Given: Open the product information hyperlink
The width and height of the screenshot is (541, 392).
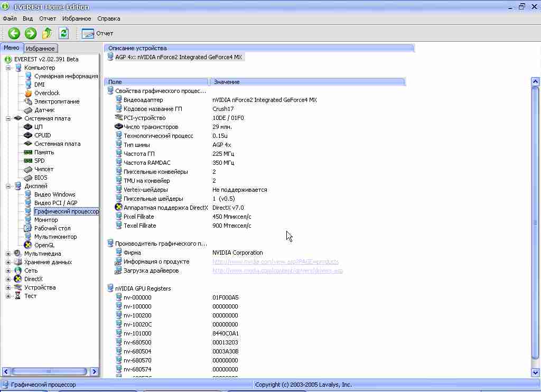Looking at the screenshot, I should click(275, 262).
